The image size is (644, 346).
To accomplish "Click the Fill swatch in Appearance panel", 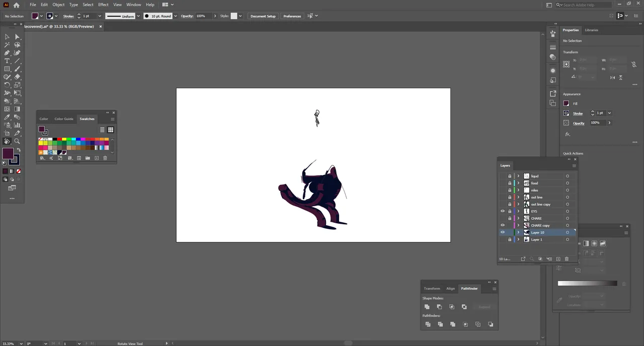I will point(566,104).
